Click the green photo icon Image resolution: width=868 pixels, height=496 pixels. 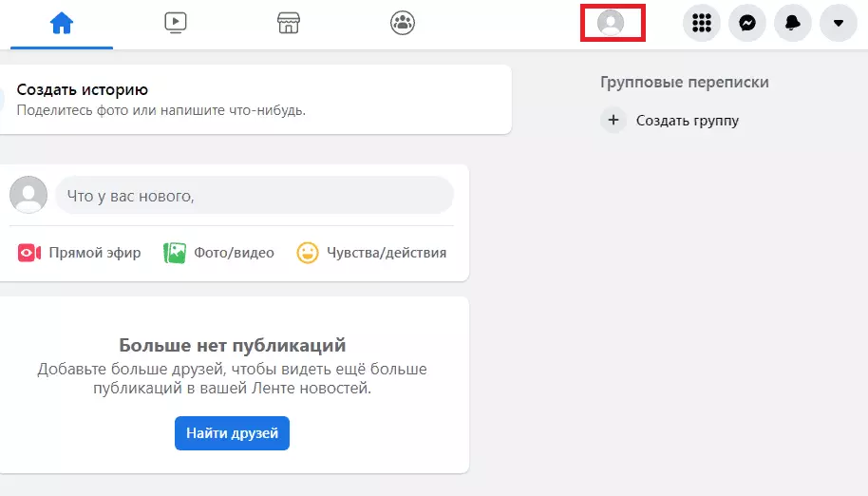coord(175,253)
